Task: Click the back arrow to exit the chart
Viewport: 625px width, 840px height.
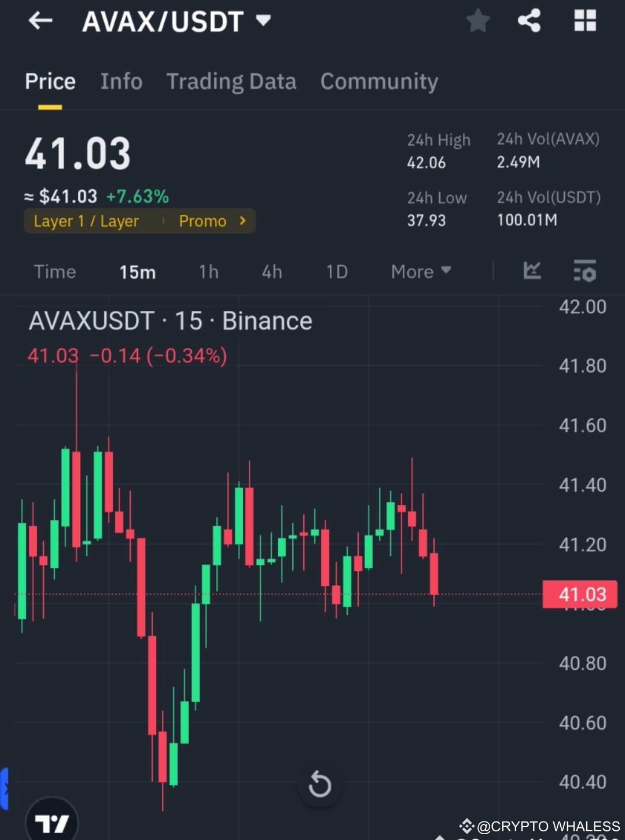Action: tap(39, 21)
